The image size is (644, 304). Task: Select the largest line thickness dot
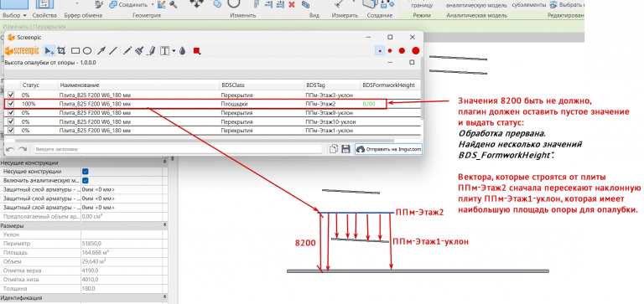coord(416,51)
